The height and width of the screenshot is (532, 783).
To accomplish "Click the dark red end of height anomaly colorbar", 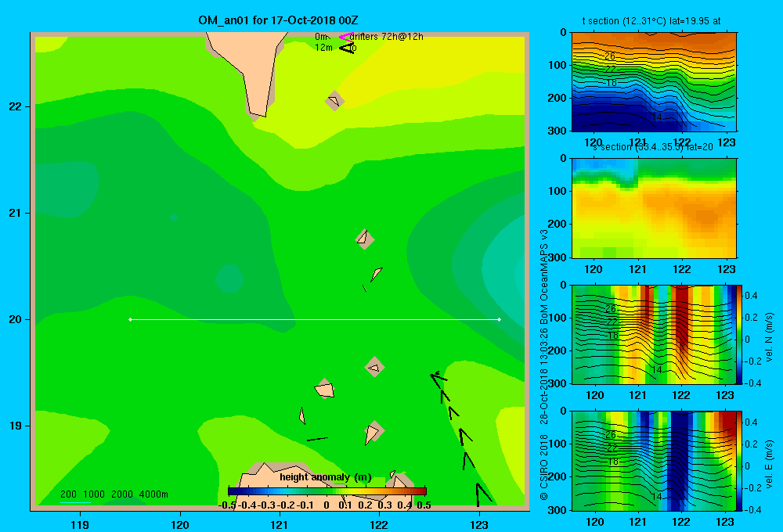I will click(x=422, y=491).
